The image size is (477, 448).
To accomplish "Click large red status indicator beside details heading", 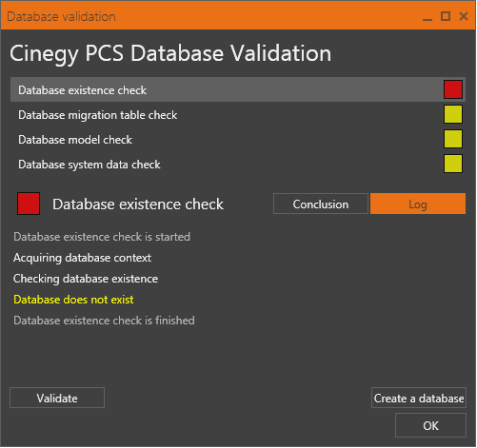I will tap(29, 204).
